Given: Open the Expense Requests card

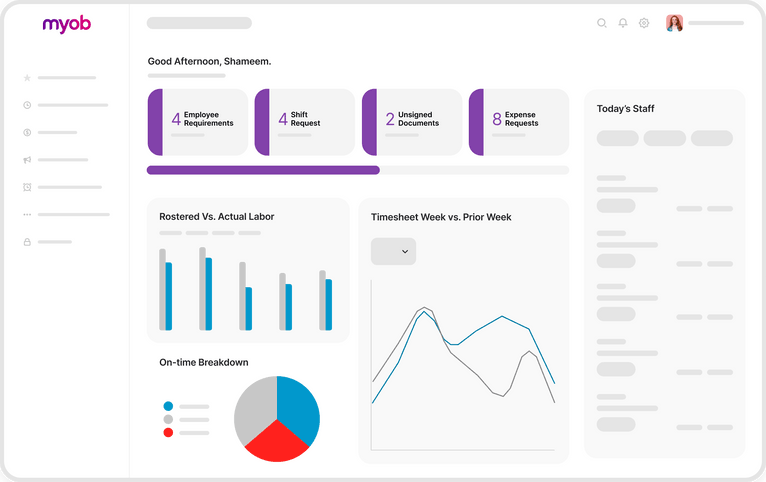Looking at the screenshot, I should pos(518,122).
